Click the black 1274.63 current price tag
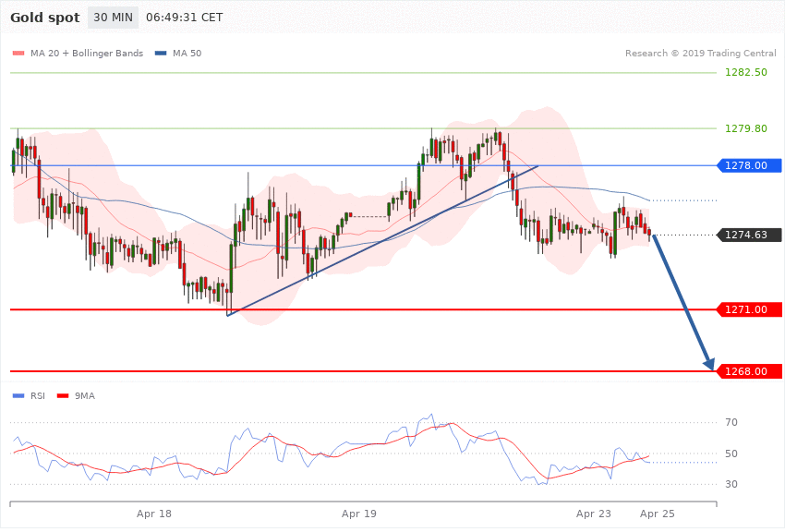Screen dimensions: 785x532 [750, 235]
